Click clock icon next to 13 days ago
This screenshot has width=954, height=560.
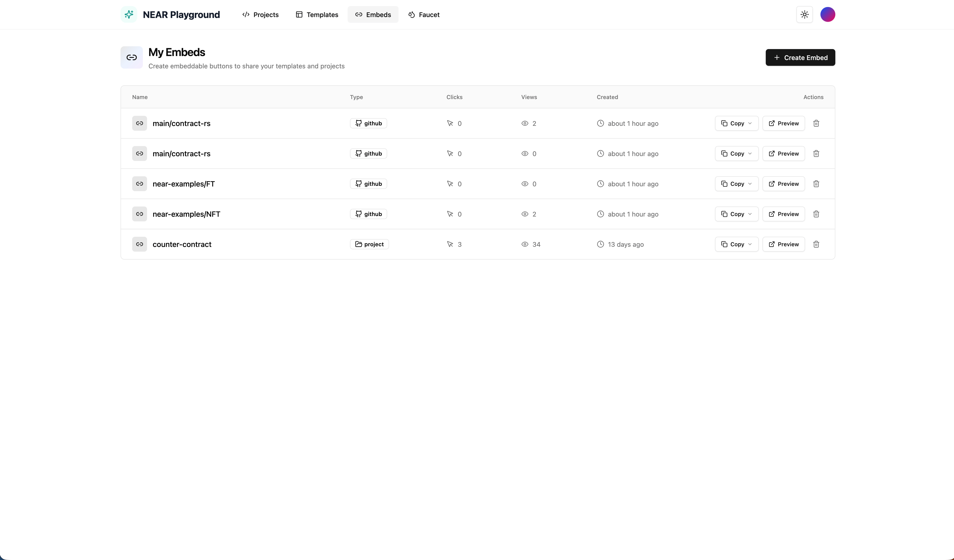click(600, 244)
